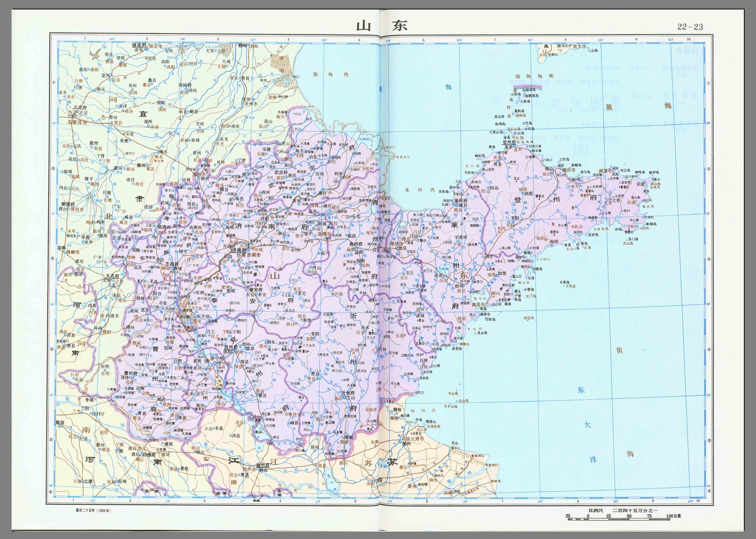Click the 连云港市 label
The height and width of the screenshot is (539, 756).
(x=415, y=439)
